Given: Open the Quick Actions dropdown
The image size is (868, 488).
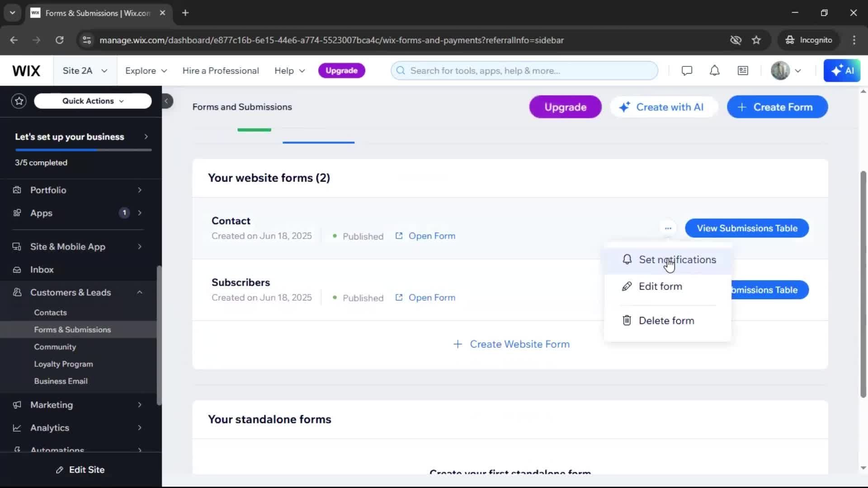Looking at the screenshot, I should [x=93, y=101].
